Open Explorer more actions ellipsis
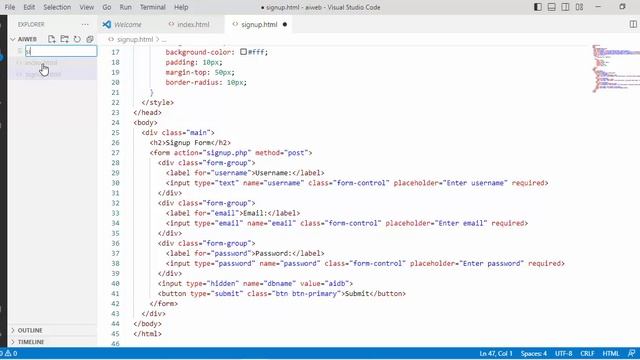640x360 pixels. coord(85,24)
